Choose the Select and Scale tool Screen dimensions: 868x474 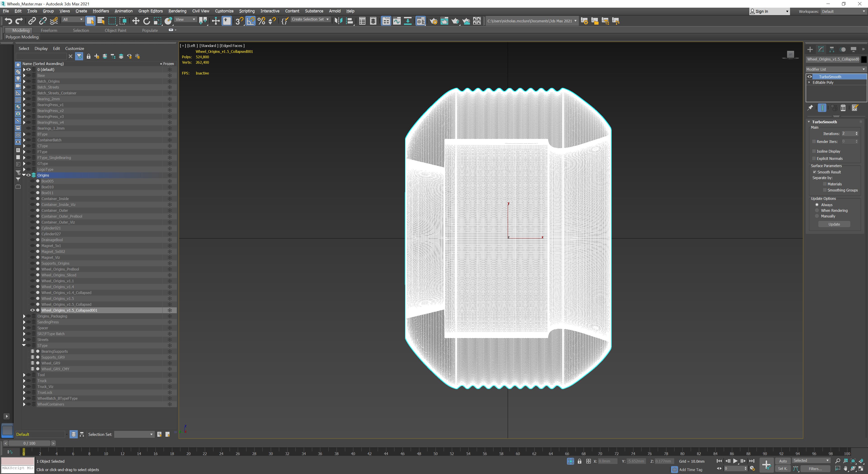pos(157,21)
